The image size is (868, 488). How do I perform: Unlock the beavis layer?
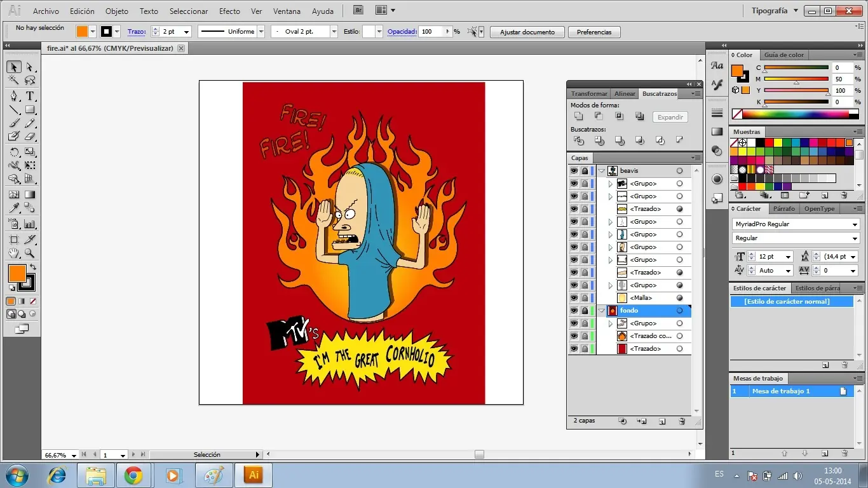click(x=585, y=171)
